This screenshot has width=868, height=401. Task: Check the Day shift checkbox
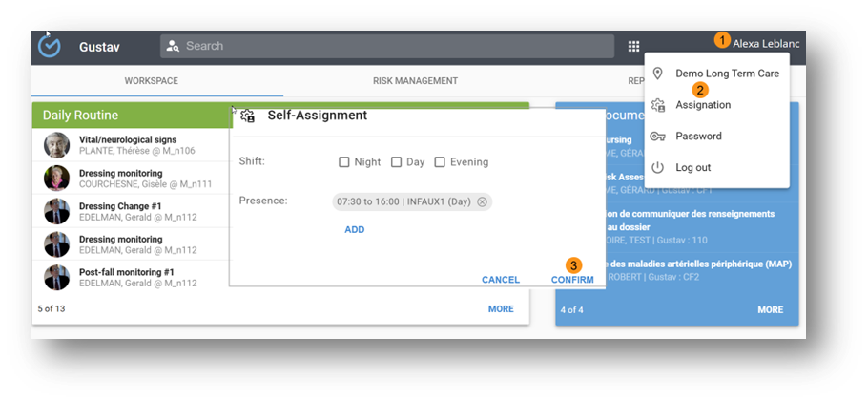point(396,162)
